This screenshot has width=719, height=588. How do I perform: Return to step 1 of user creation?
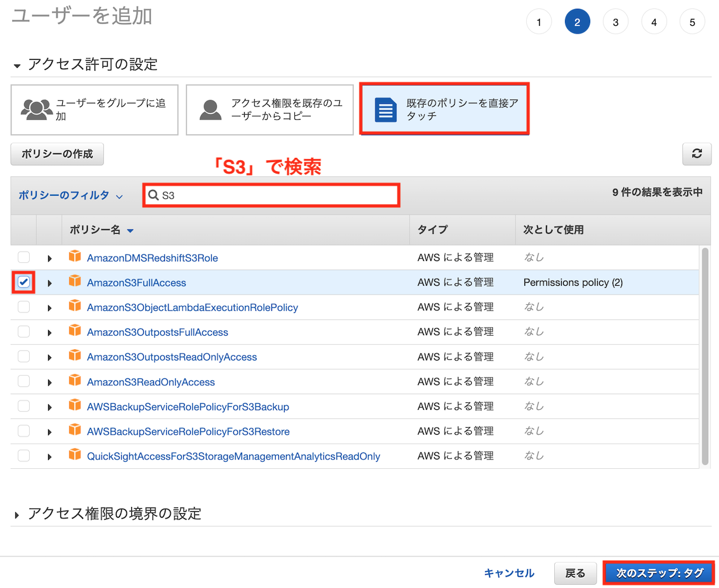coord(539,21)
